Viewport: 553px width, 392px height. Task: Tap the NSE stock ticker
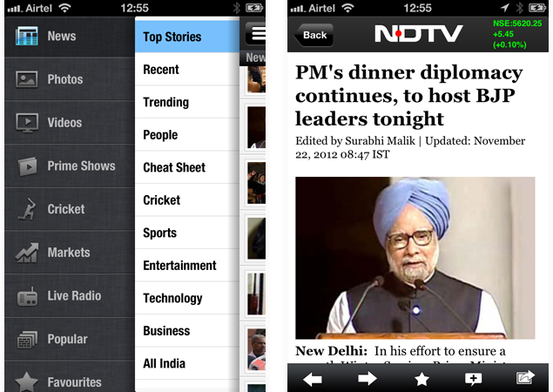(516, 34)
